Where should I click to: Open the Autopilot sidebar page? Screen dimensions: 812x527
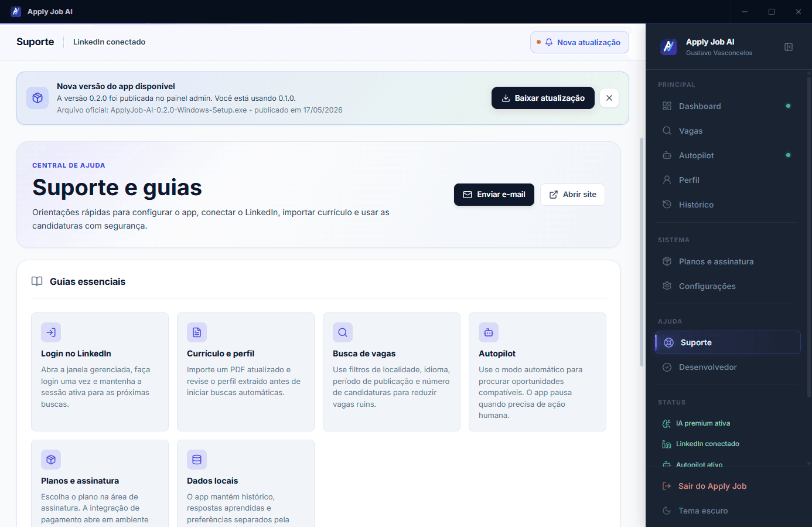click(727, 155)
